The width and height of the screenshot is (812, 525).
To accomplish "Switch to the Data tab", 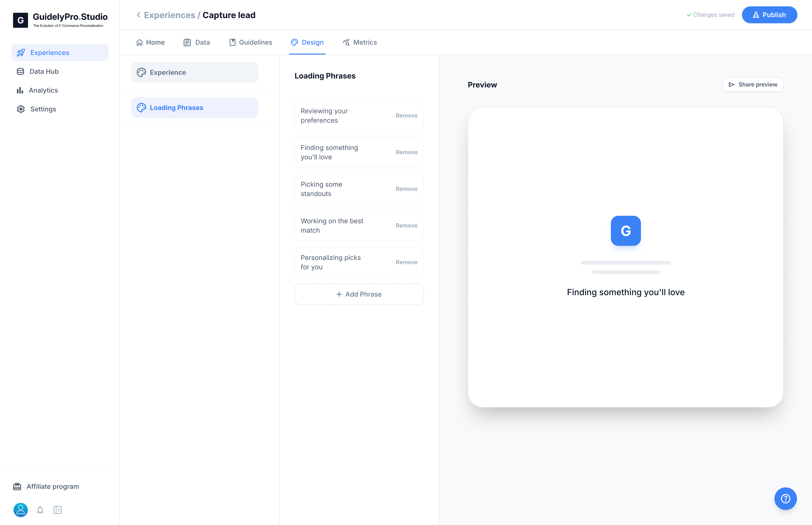I will (196, 42).
